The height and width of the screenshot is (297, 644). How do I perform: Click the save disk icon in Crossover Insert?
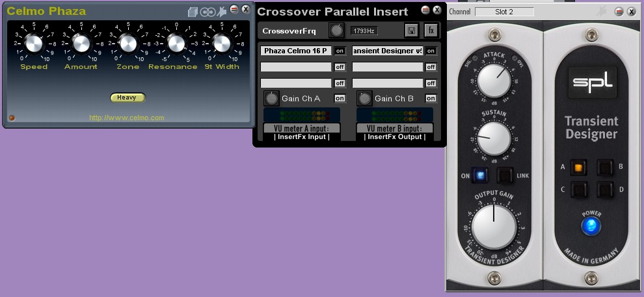click(x=411, y=31)
